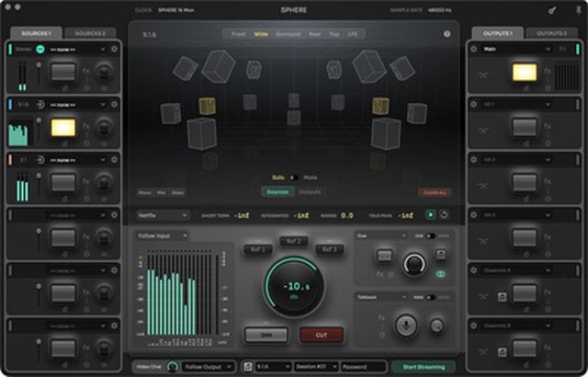
Task: Expand the Main output dropdown
Action: [x=516, y=49]
